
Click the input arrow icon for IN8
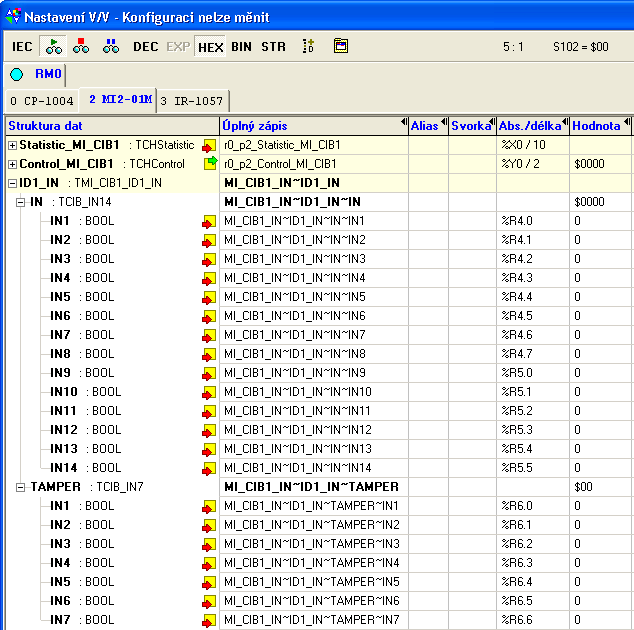pyautogui.click(x=209, y=355)
